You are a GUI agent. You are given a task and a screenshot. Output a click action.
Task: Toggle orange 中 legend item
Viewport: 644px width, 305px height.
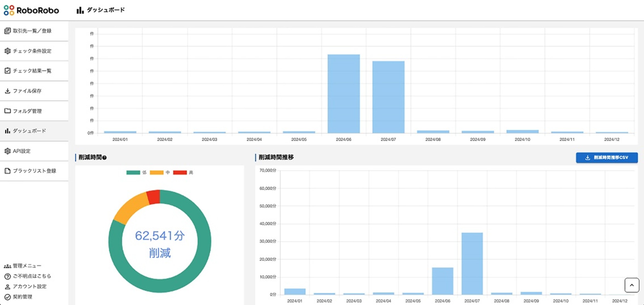[x=160, y=172]
